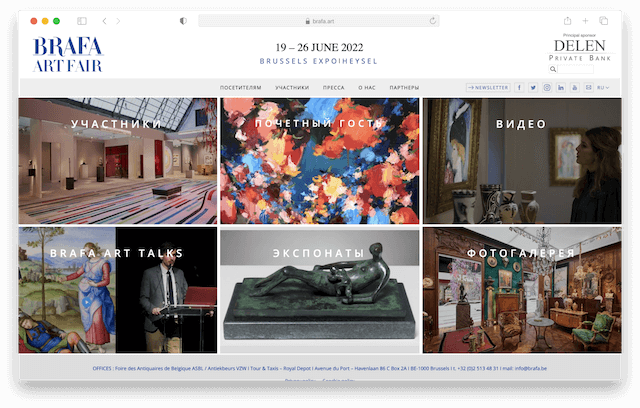The height and width of the screenshot is (408, 640).
Task: Open the ПОСЕТИТЕЛЯМ menu
Action: click(x=240, y=88)
